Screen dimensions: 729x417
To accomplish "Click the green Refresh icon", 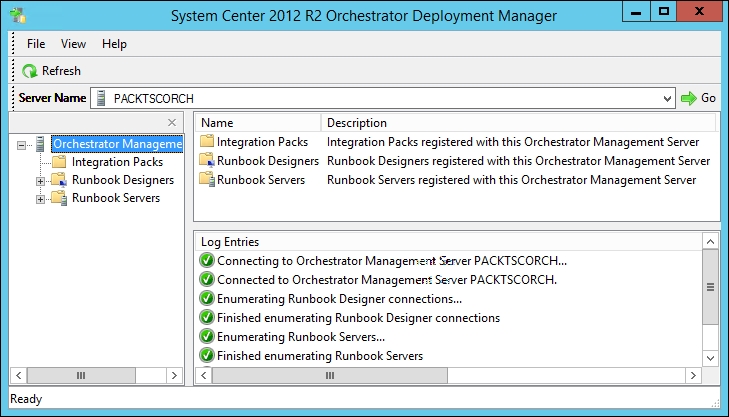I will (30, 71).
